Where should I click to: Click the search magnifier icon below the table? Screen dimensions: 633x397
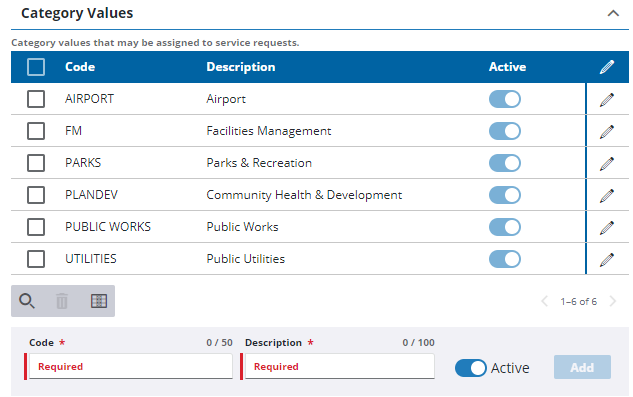click(27, 301)
